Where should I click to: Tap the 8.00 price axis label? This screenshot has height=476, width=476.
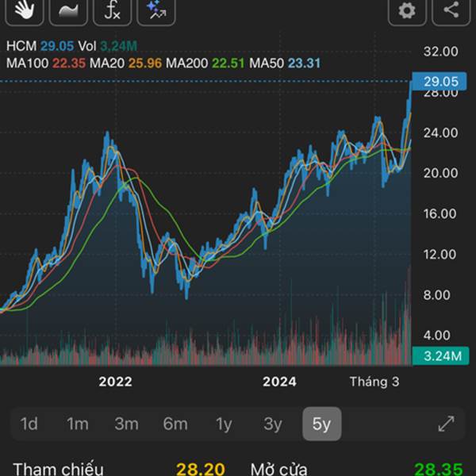437,295
